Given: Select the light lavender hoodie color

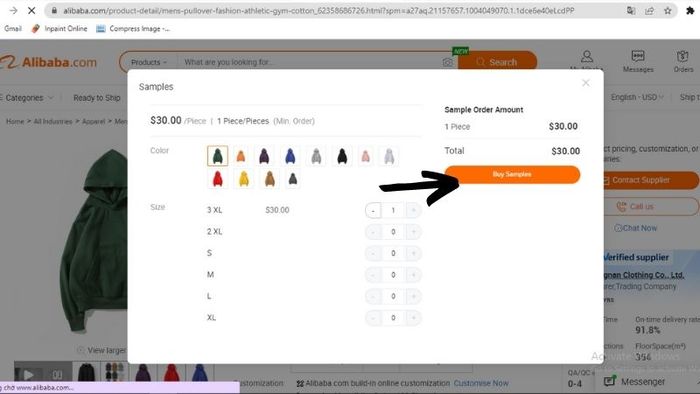Looking at the screenshot, I should tap(389, 156).
